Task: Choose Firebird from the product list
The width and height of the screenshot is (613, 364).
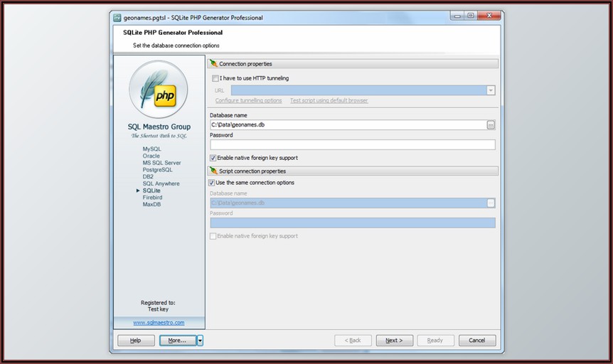Action: coord(154,198)
